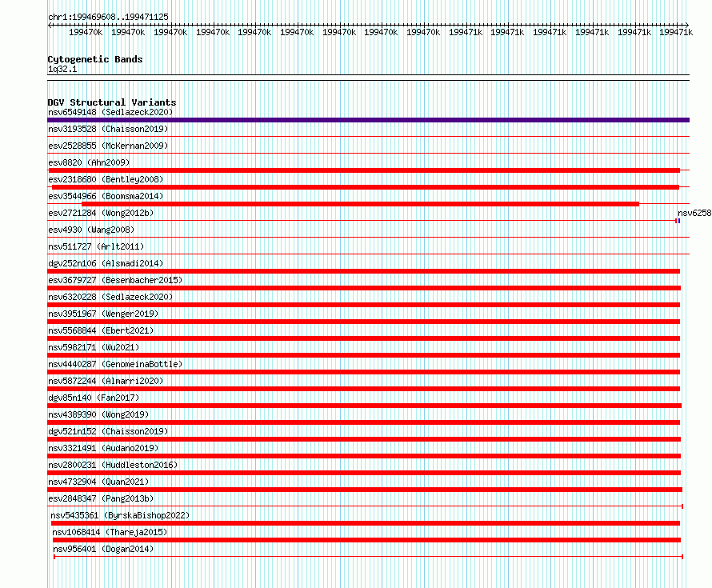Viewport: 712px width, 588px height.
Task: Select the red bar under nsv1068414 (Thareja2015)
Action: coord(367,540)
